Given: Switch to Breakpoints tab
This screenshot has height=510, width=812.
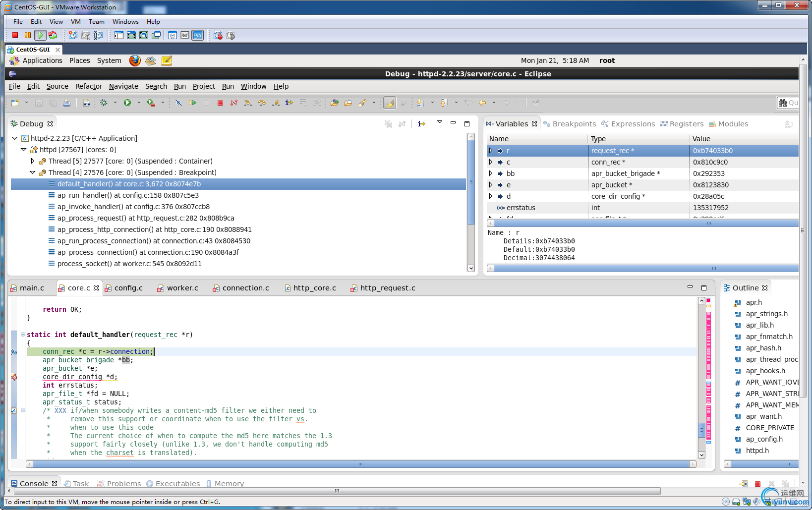Looking at the screenshot, I should pos(569,124).
